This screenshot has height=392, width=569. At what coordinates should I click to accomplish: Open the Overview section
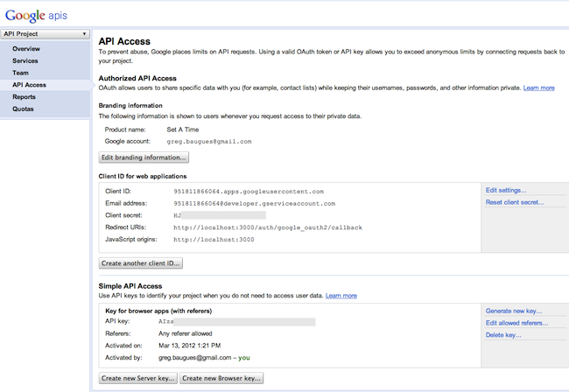[26, 49]
